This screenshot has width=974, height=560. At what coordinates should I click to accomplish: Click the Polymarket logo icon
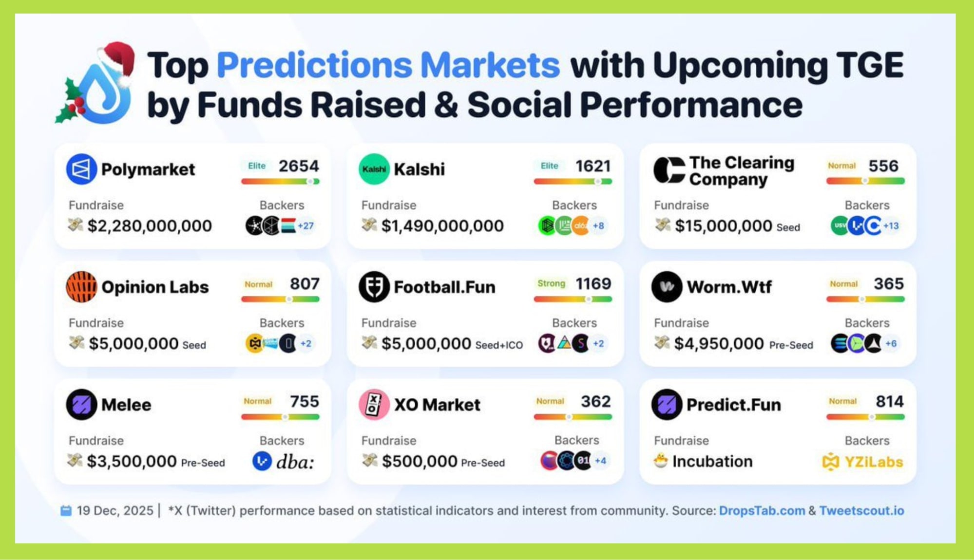pyautogui.click(x=81, y=169)
